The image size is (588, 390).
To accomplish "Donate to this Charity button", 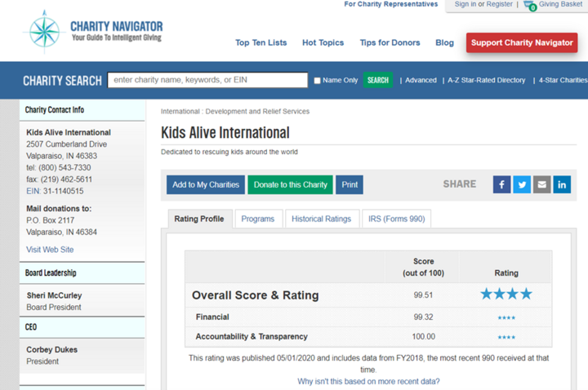I will (x=290, y=184).
